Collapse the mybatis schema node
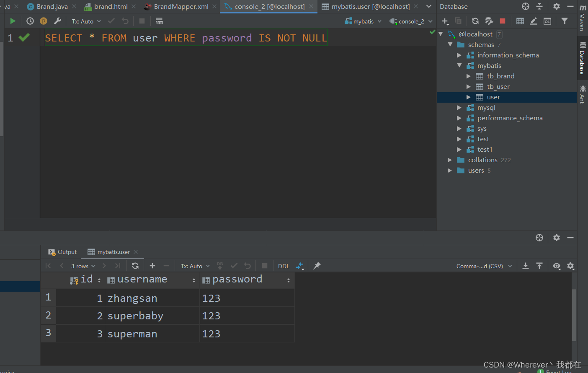Image resolution: width=588 pixels, height=373 pixels. tap(459, 66)
